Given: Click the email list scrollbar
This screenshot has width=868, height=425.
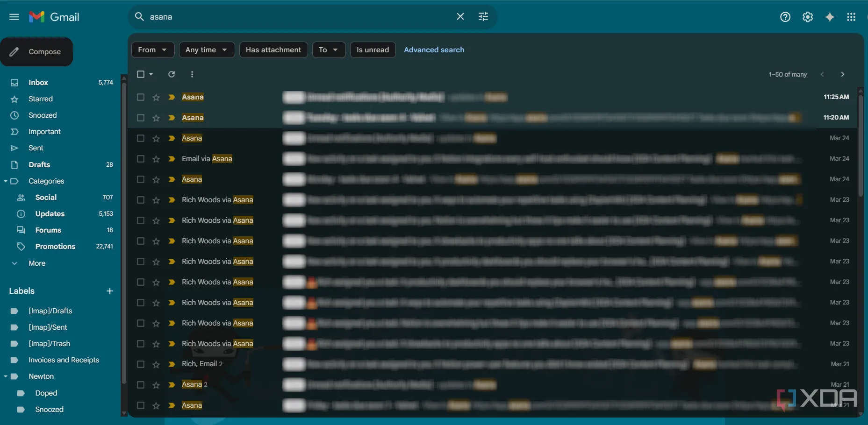Looking at the screenshot, I should 861,146.
